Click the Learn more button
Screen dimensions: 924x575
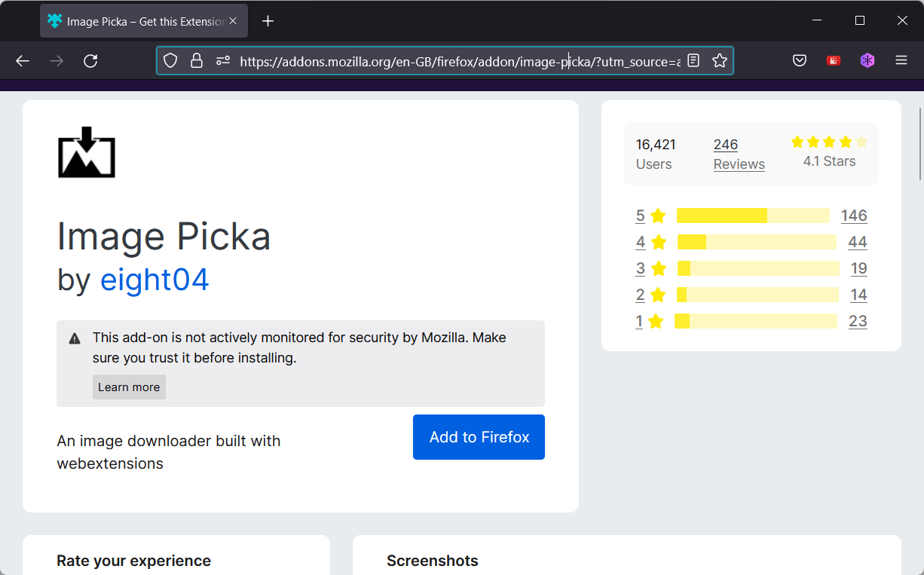(129, 387)
